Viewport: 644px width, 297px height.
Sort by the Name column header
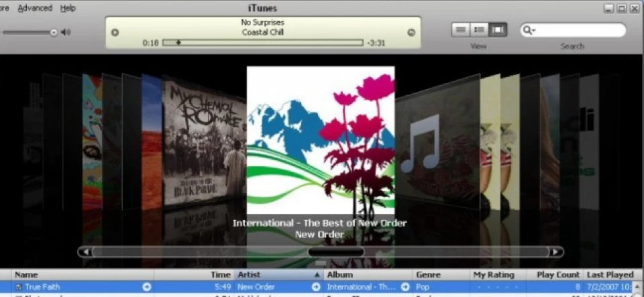click(82, 275)
